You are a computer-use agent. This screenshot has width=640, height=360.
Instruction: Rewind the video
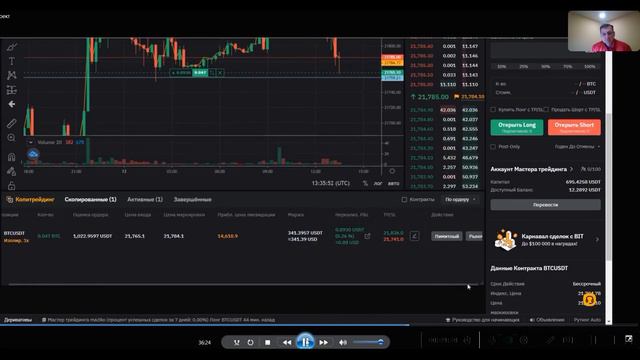287,342
